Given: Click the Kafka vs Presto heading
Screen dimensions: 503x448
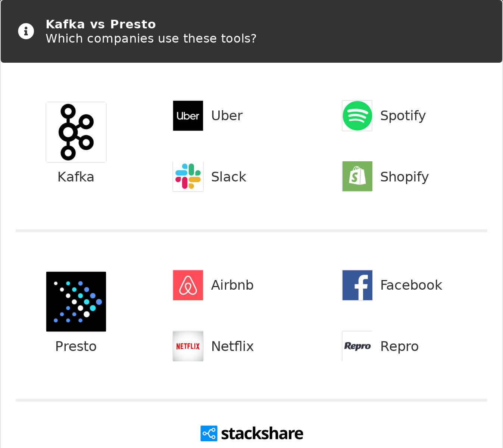Looking at the screenshot, I should [101, 24].
